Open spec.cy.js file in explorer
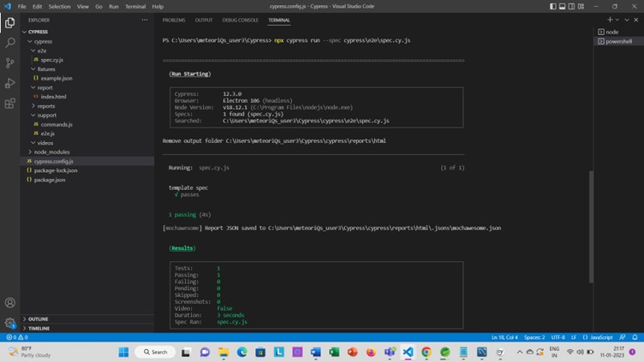This screenshot has height=362, width=644. (51, 60)
